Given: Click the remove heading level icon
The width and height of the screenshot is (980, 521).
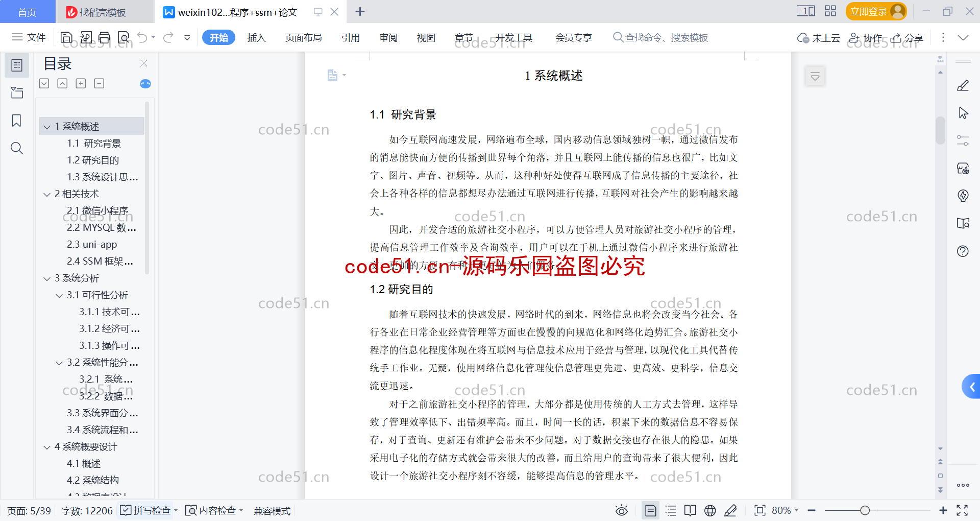Looking at the screenshot, I should (x=99, y=83).
